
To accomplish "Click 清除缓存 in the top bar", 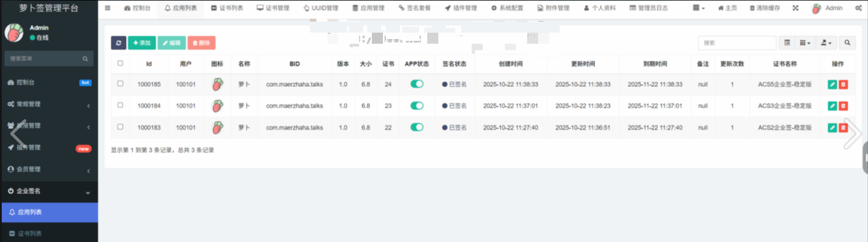I will coord(764,8).
